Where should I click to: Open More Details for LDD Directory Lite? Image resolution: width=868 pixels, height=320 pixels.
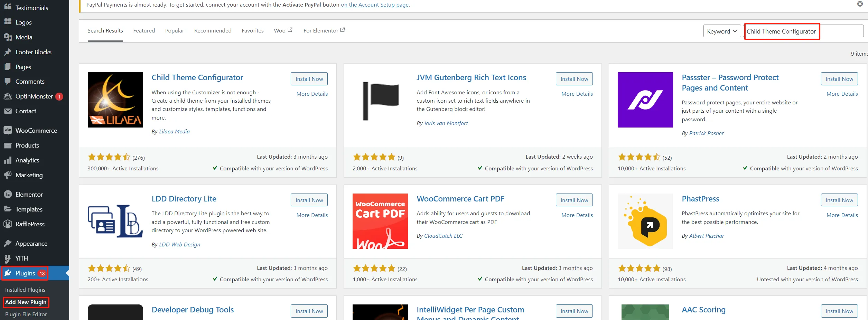312,215
